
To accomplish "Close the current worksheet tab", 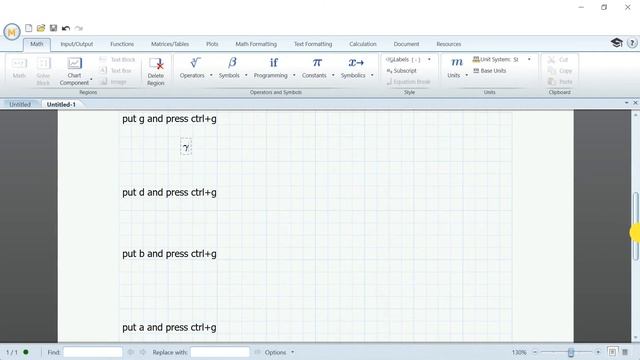I will point(635,103).
